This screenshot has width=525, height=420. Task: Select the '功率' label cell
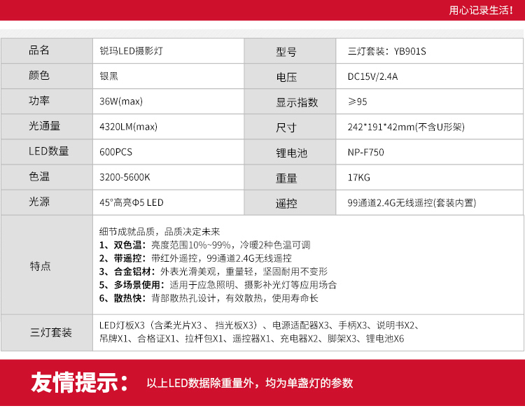coord(47,101)
